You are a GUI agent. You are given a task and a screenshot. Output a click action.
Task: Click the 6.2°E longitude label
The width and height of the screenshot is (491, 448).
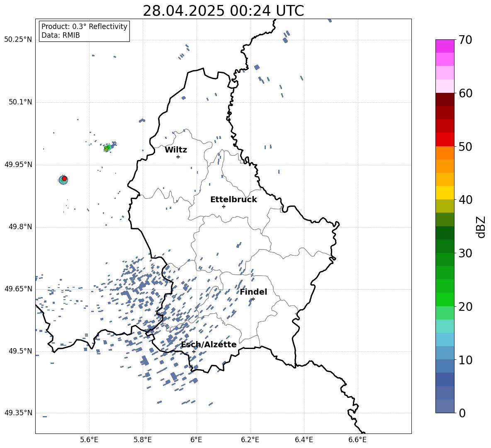click(x=250, y=440)
